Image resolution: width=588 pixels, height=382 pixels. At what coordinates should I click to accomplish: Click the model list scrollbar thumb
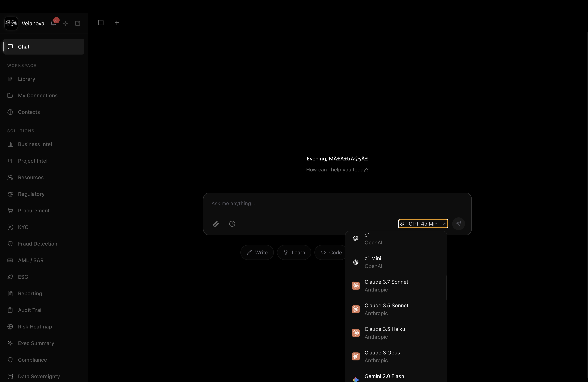pos(446,288)
